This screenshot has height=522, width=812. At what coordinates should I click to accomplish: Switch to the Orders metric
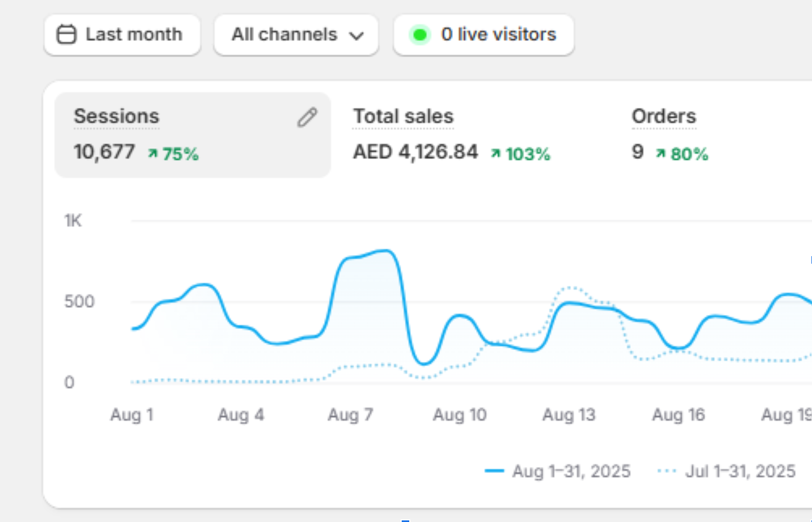point(664,116)
